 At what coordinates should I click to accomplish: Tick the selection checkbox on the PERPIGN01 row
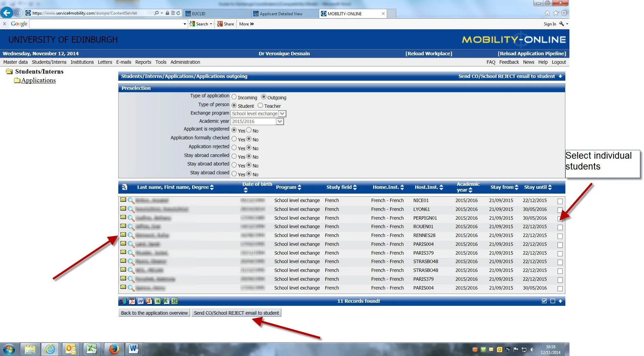click(x=560, y=219)
